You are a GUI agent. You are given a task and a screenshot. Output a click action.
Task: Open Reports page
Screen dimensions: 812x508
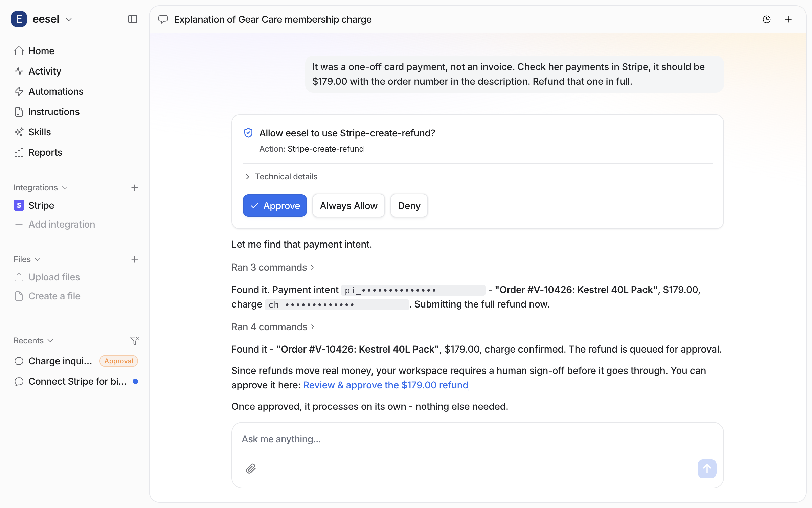pos(74,152)
